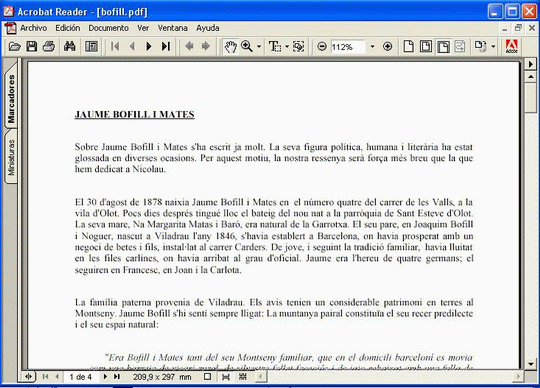Toggle navigation pane from status bar
The image size is (540, 388).
click(x=29, y=377)
